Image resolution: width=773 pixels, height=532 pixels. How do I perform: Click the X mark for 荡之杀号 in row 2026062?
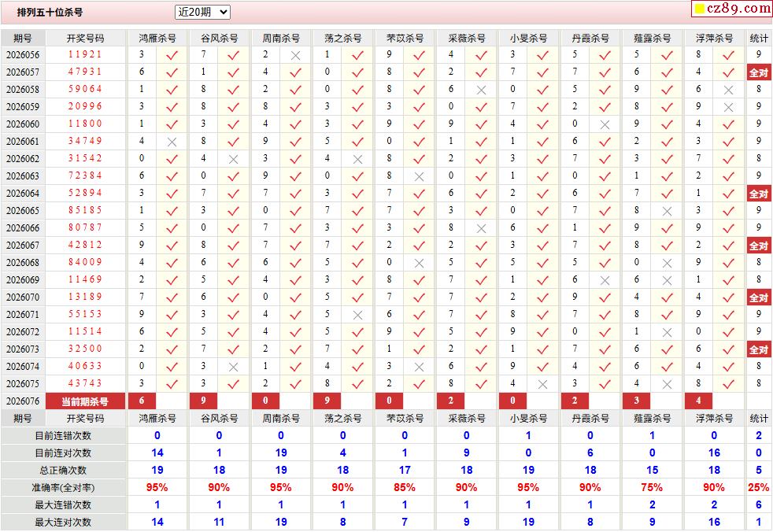pyautogui.click(x=357, y=159)
